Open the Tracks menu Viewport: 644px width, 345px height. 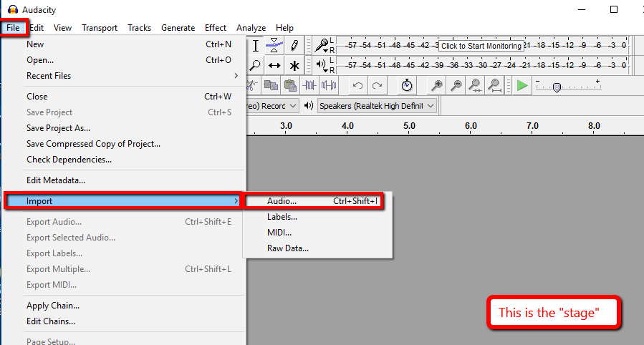coord(139,28)
